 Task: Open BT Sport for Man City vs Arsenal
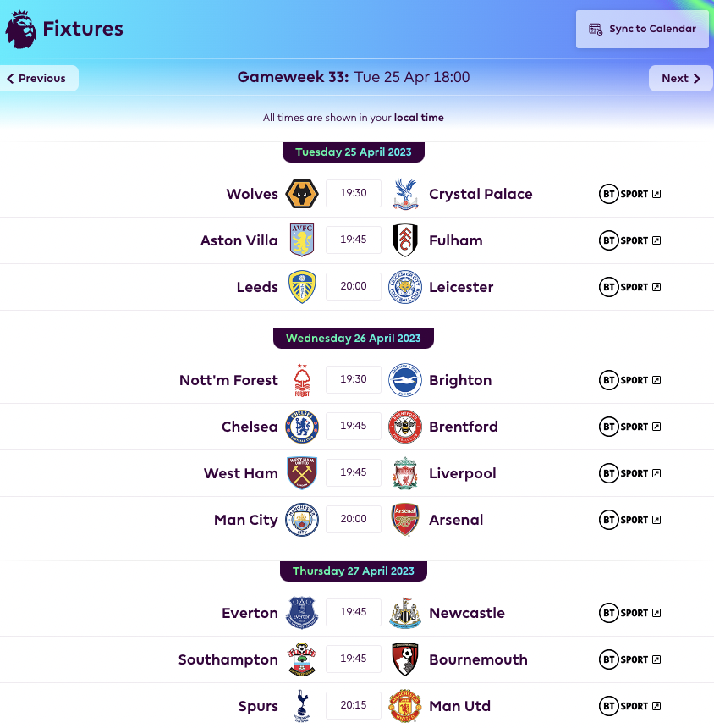629,519
